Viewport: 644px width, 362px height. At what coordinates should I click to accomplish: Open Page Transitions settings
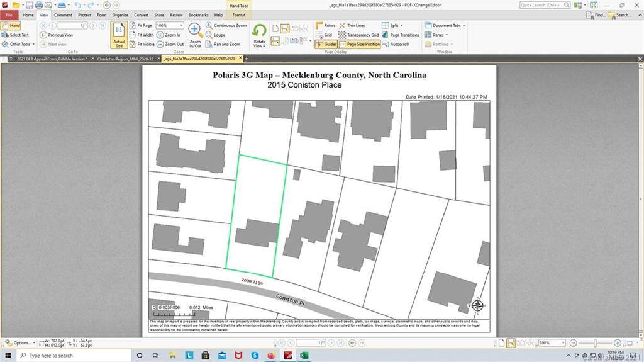click(401, 35)
